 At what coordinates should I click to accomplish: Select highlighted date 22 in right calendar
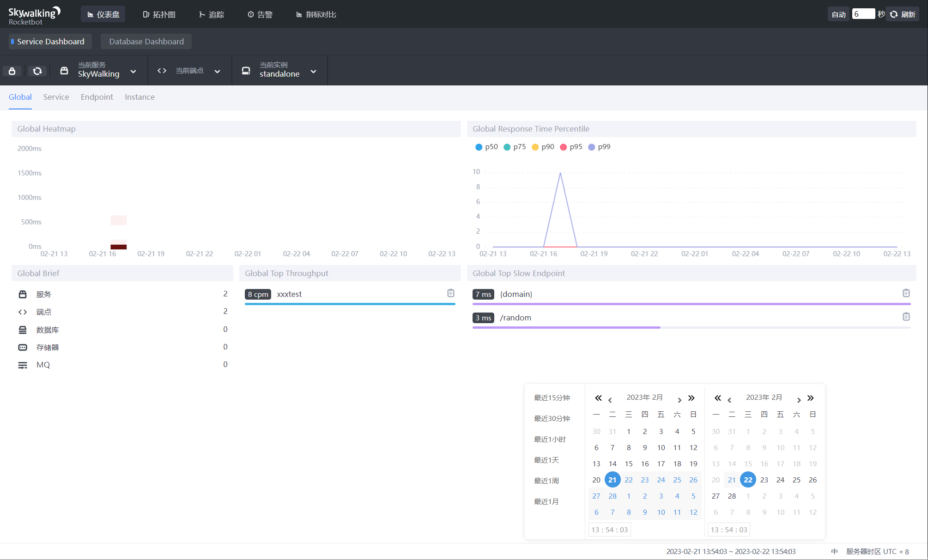pos(748,480)
